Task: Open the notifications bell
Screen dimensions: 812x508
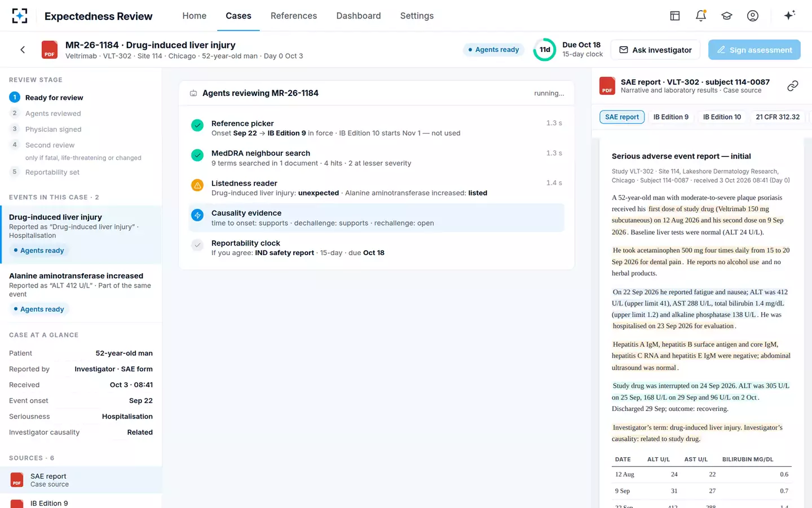Action: click(701, 16)
